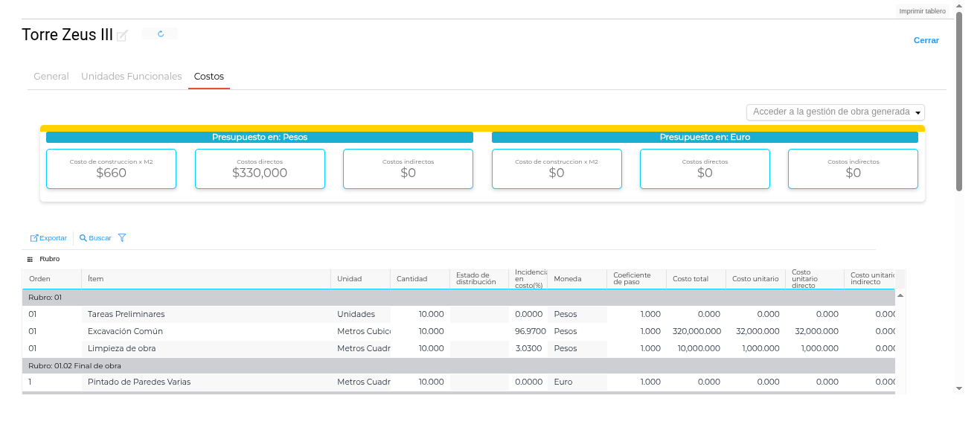Sort by the Ítem column header
Screen dimensions: 980x439
coord(95,279)
